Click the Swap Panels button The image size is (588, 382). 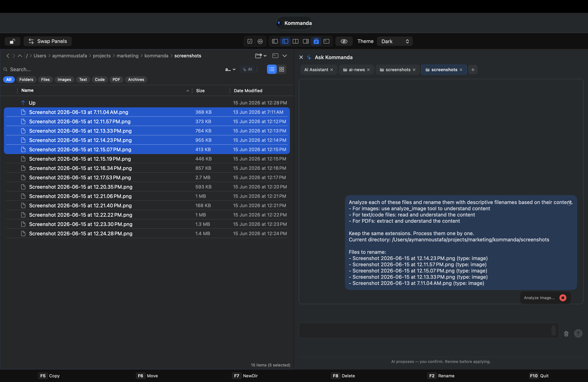[x=48, y=41]
